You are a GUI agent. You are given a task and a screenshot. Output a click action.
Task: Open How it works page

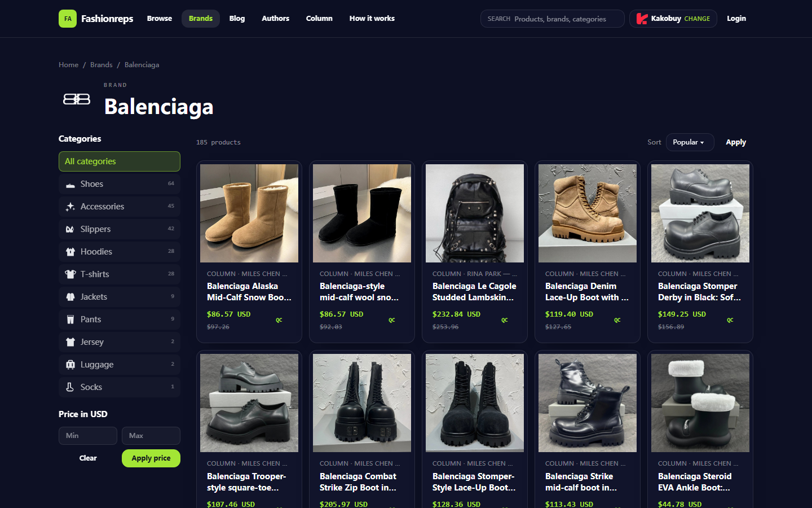click(372, 19)
